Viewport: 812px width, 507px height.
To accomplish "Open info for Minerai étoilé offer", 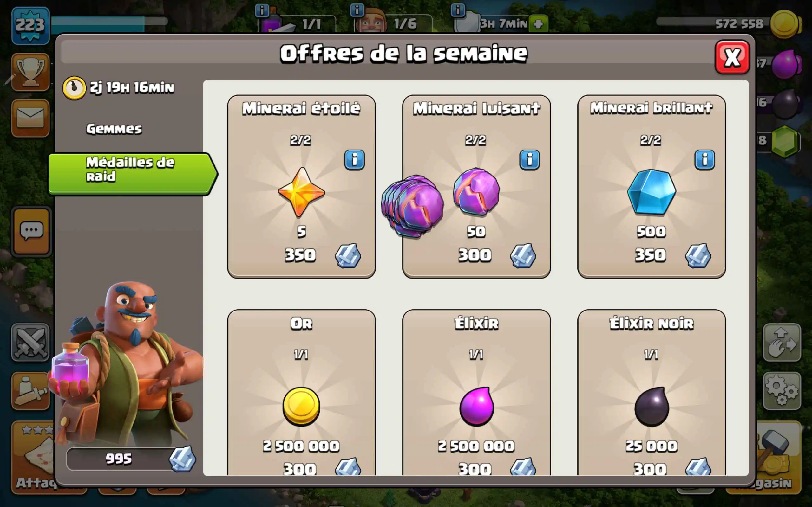I will tap(354, 160).
